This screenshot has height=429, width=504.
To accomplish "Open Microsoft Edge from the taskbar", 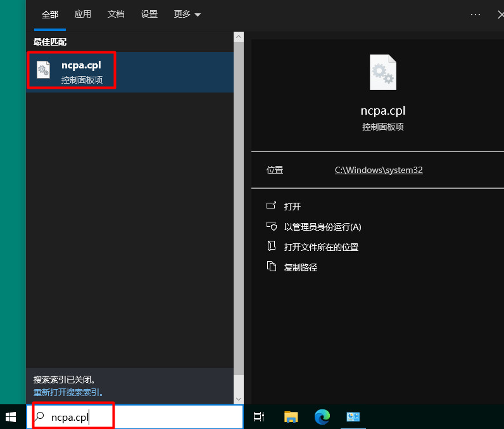I will (322, 416).
